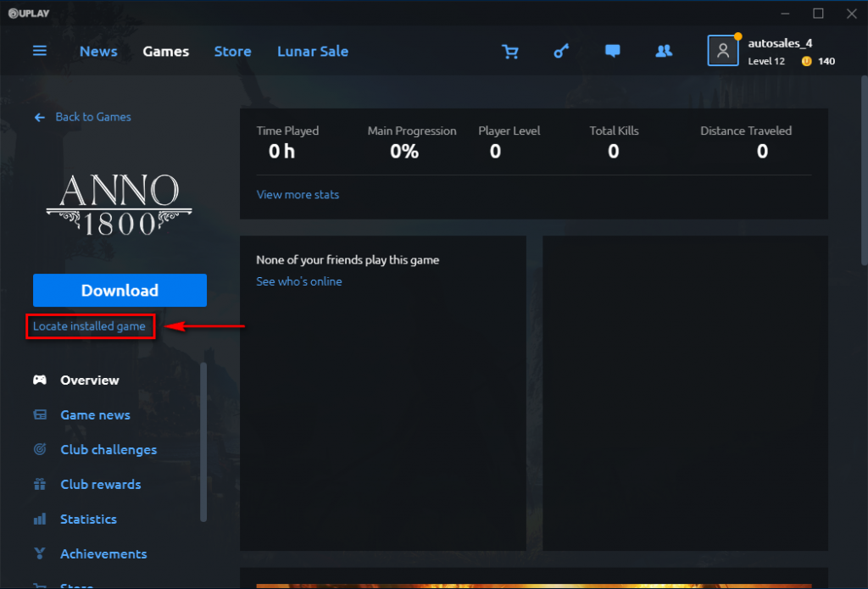Click the activate key icon
Viewport: 868px width, 589px height.
click(x=561, y=52)
